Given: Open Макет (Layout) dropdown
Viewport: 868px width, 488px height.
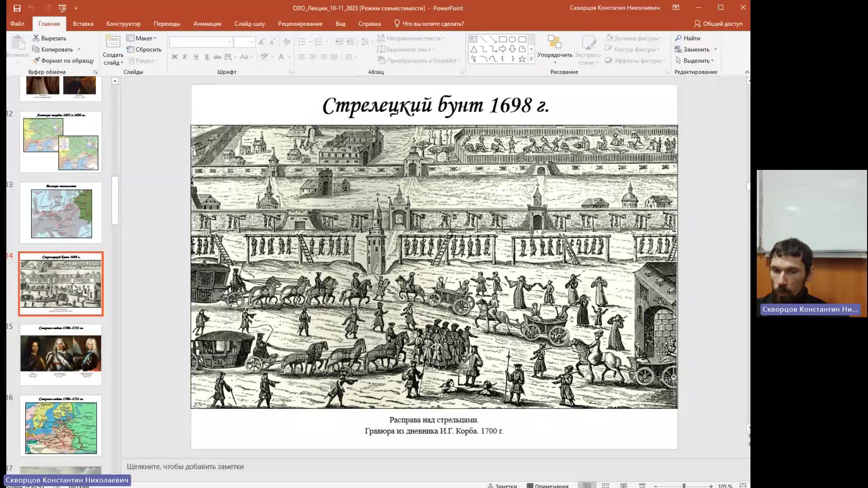Looking at the screenshot, I should (x=142, y=38).
